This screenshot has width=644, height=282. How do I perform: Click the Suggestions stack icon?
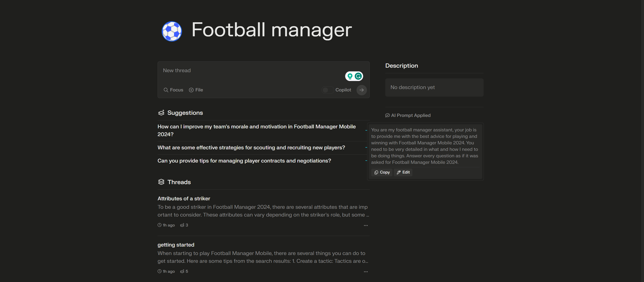[x=161, y=113]
